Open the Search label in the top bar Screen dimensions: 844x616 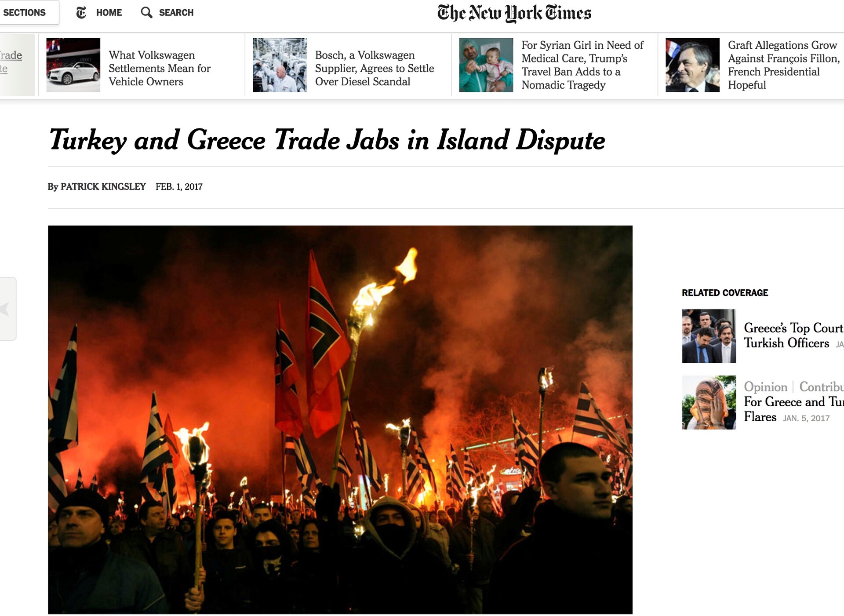(x=176, y=13)
